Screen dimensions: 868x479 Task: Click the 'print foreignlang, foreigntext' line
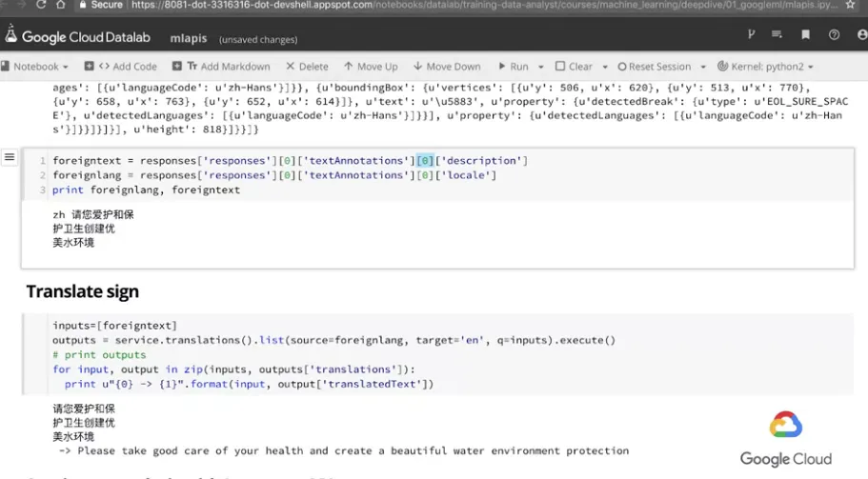click(x=146, y=190)
